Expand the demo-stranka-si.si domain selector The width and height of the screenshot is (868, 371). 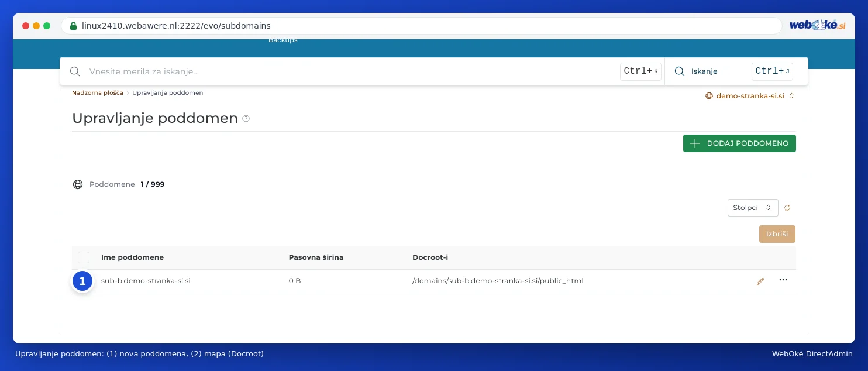[x=750, y=95]
